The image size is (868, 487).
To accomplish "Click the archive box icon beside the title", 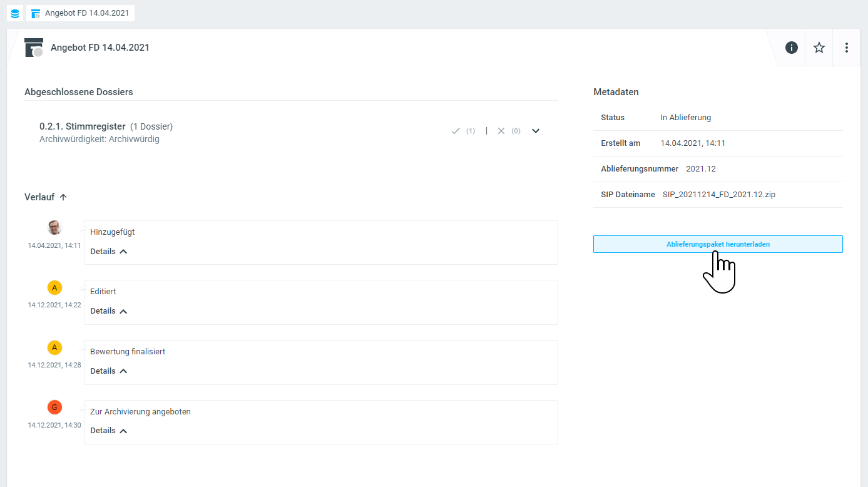I will [x=34, y=48].
